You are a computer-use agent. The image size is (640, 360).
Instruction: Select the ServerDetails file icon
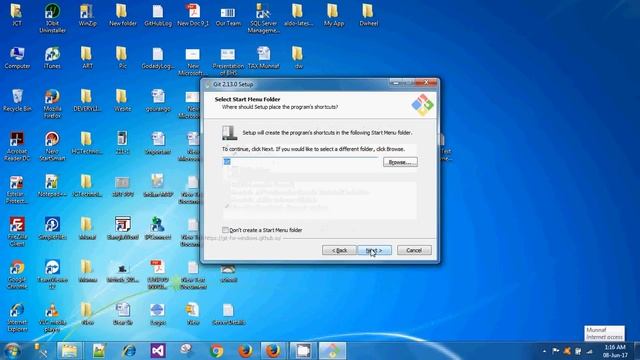(x=228, y=314)
